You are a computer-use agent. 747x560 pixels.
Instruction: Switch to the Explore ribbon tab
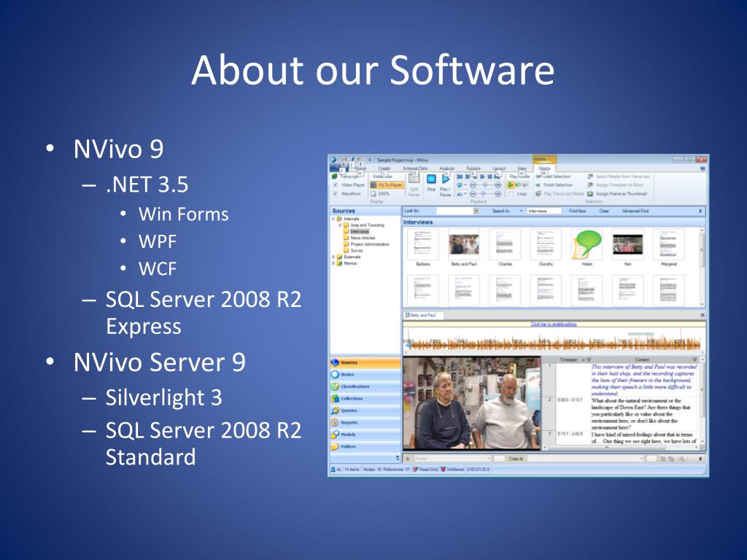pyautogui.click(x=473, y=168)
